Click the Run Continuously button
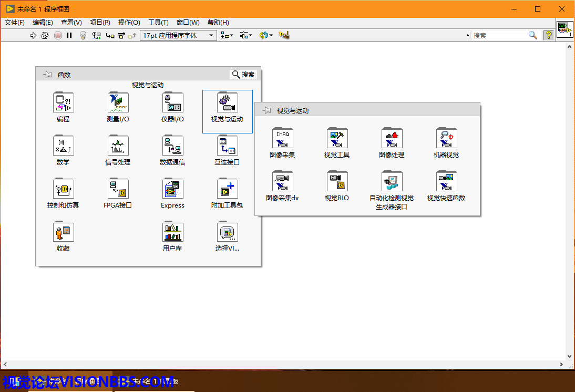This screenshot has height=392, width=575. click(x=45, y=35)
